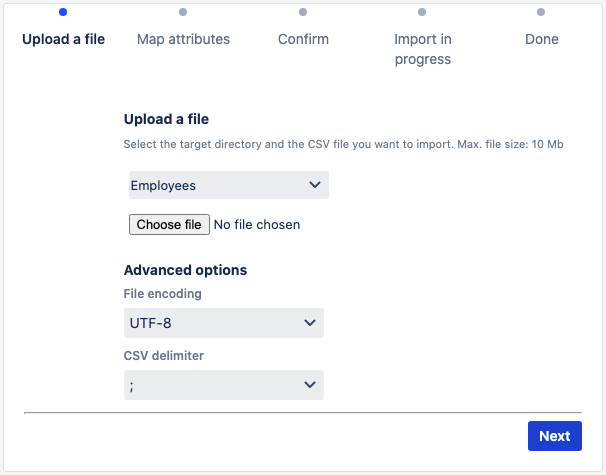Screen dimensions: 606x475
Task: Jump to the Done step label
Action: (541, 40)
